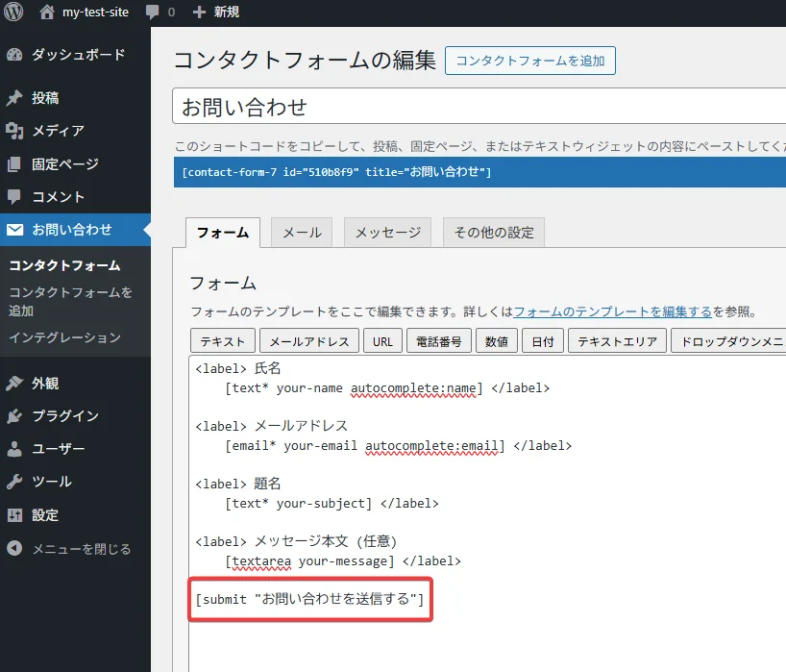Screen dimensions: 786x672
Task: Open the ダッシュボード menu
Action: [x=75, y=54]
